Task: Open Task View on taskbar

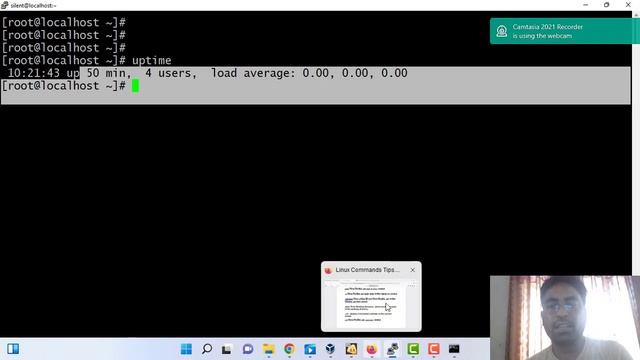Action: [227, 349]
